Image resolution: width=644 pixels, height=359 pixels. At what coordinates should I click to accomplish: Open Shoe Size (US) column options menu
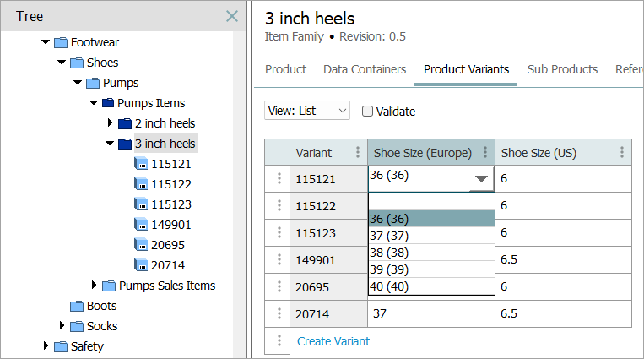[x=622, y=153]
